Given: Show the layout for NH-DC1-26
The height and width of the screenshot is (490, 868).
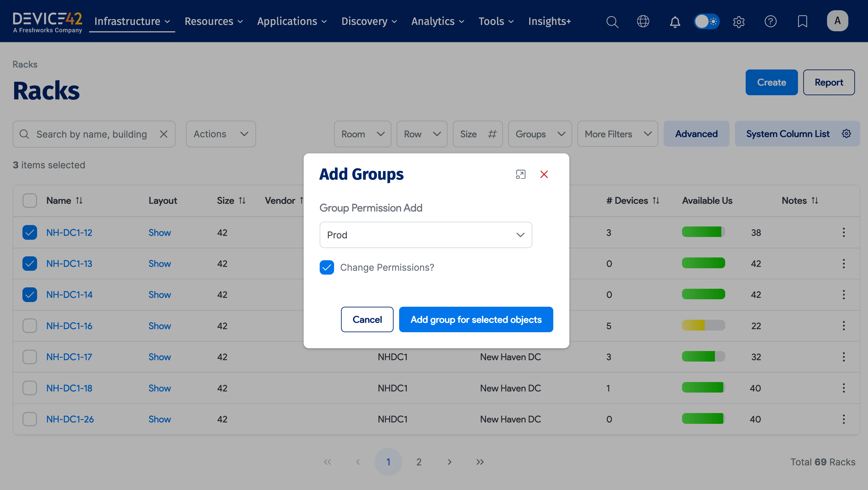Looking at the screenshot, I should click(160, 419).
